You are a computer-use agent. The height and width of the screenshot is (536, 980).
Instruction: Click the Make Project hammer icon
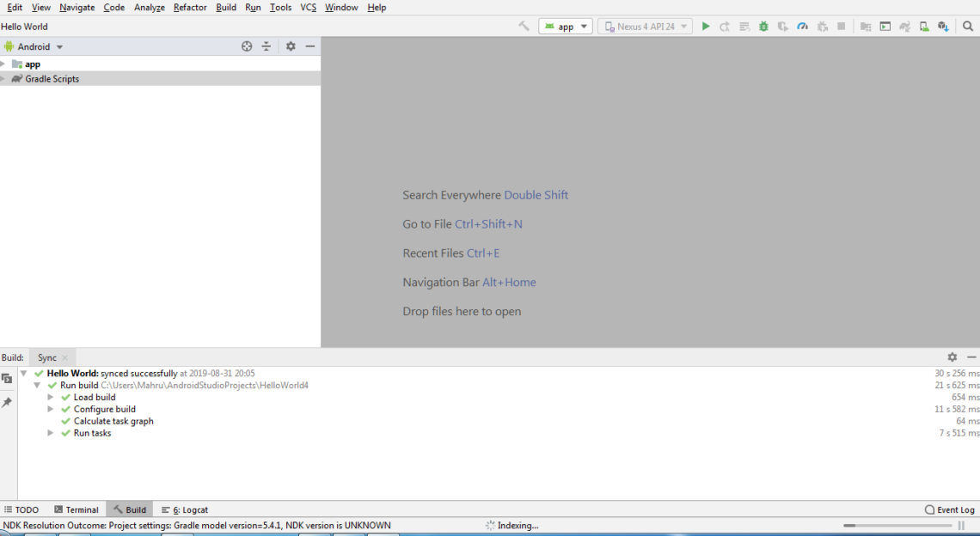click(x=524, y=27)
